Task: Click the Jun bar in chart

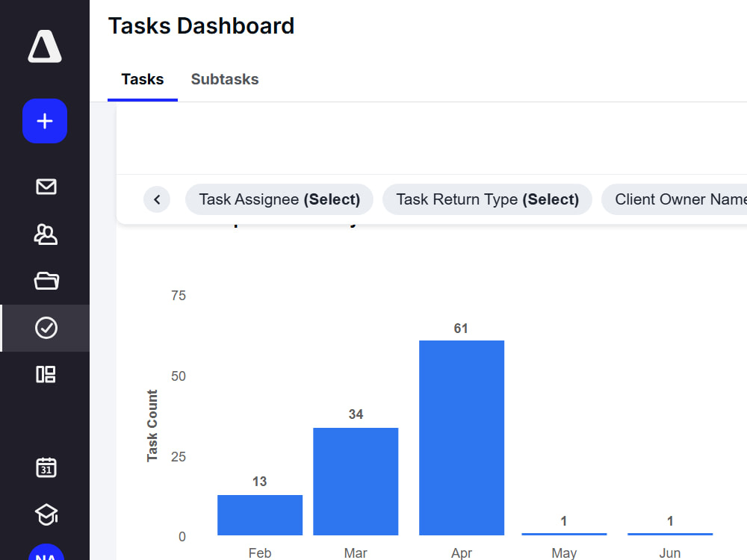Action: click(670, 534)
